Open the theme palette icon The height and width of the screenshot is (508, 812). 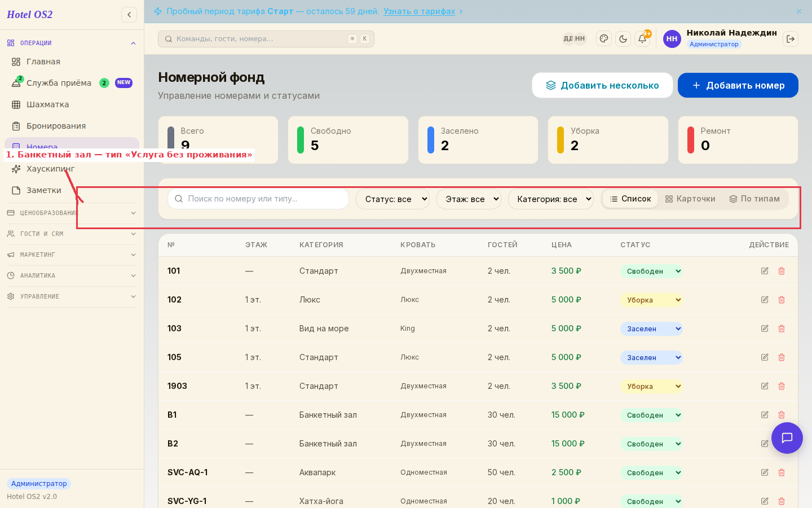(x=604, y=39)
